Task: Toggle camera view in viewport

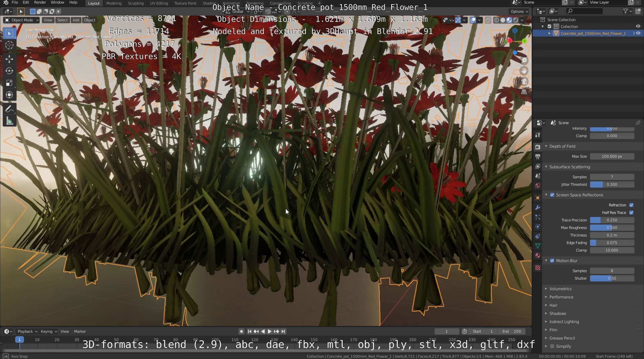Action: (x=524, y=81)
